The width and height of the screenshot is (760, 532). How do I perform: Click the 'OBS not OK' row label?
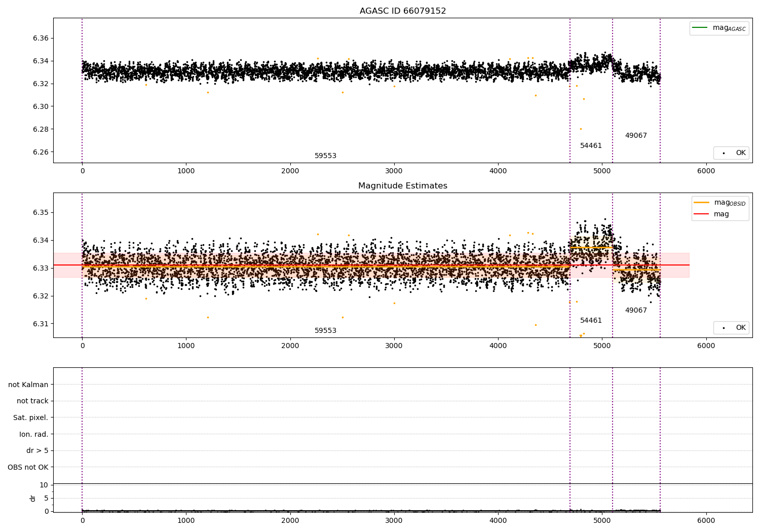click(28, 467)
